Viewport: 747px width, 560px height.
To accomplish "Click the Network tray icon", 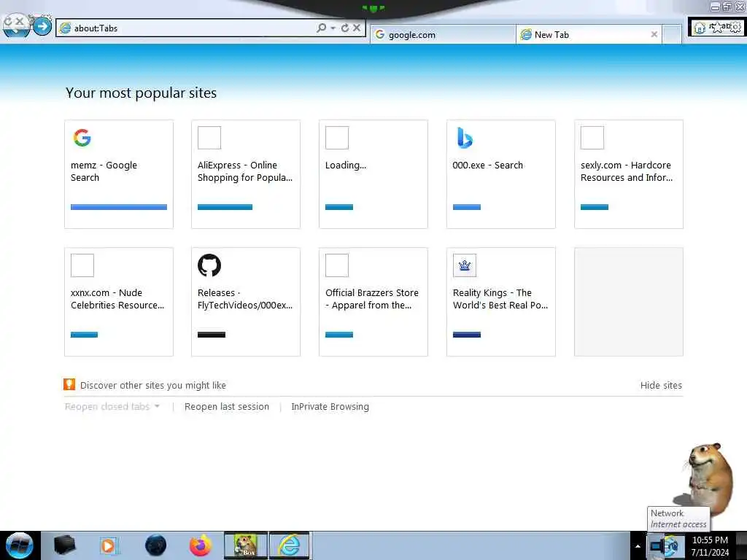I will click(657, 545).
